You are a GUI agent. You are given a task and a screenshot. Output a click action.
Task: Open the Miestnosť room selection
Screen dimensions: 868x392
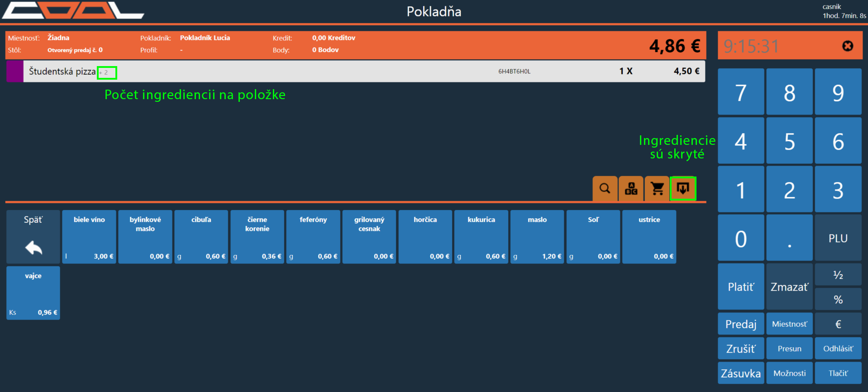click(789, 324)
